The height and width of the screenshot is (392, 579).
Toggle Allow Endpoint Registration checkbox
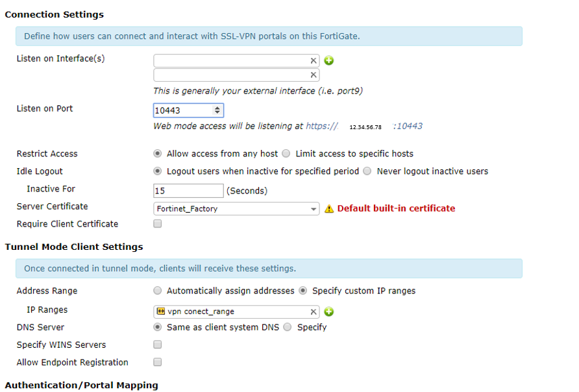pos(157,362)
